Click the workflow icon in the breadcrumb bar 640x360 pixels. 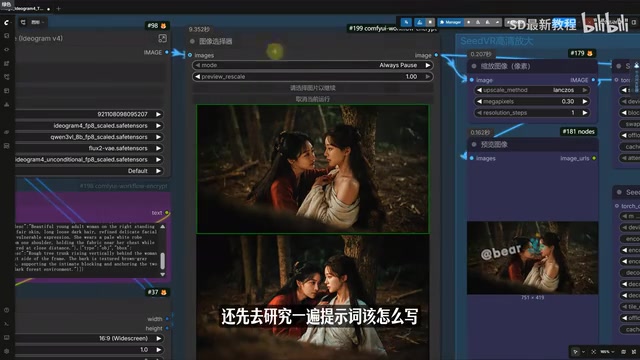[23, 22]
